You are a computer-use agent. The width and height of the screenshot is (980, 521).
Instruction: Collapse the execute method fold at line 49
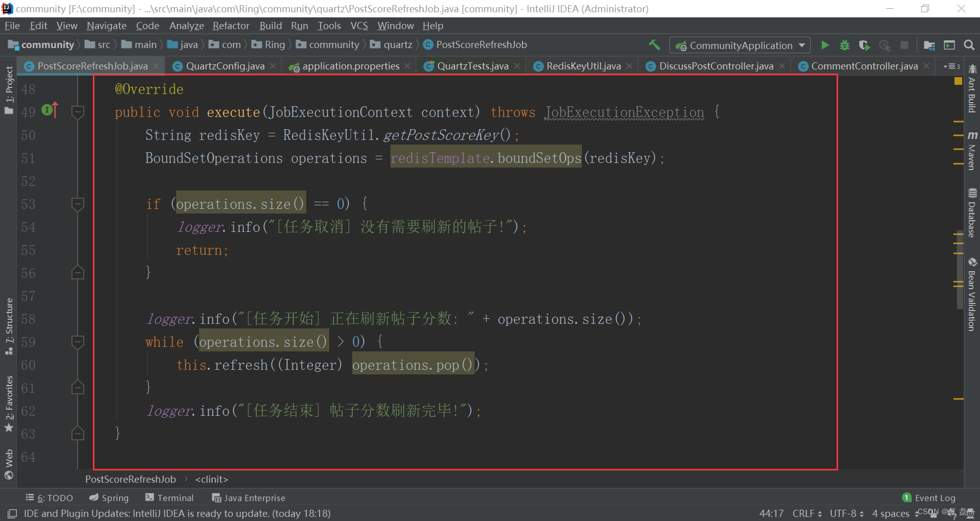click(x=78, y=112)
